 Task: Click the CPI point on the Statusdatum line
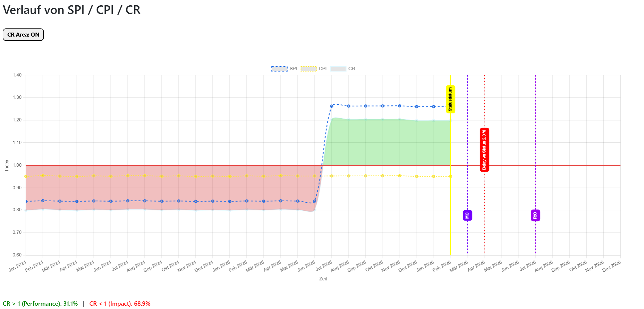point(451,176)
